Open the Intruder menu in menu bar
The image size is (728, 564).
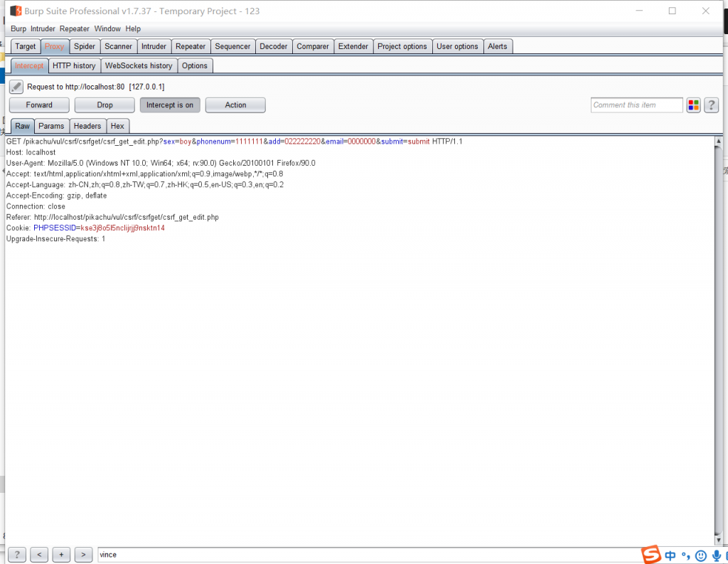coord(43,29)
